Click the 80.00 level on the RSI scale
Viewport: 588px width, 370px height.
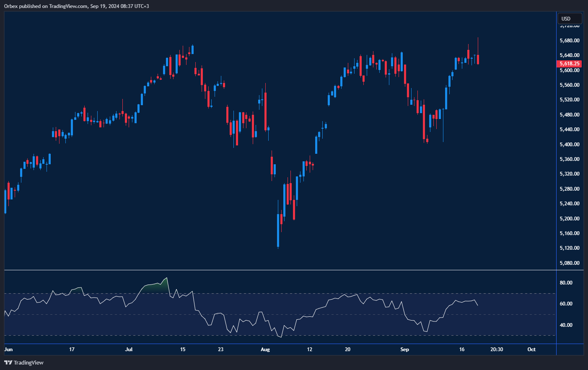566,283
